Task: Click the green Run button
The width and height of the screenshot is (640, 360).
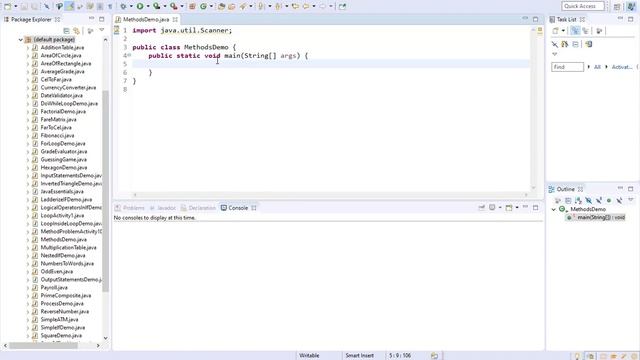Action: click(140, 6)
